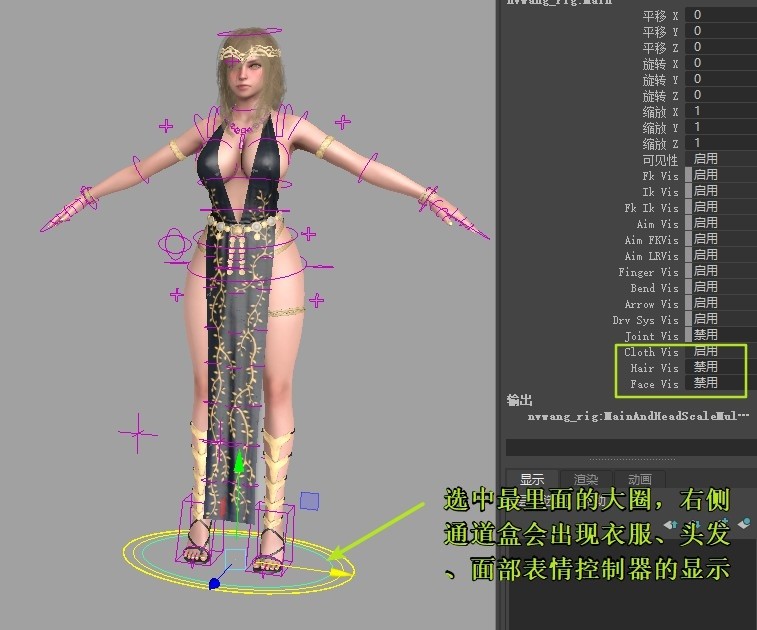
Task: Grab the green Y-axis move arrow
Action: click(239, 461)
